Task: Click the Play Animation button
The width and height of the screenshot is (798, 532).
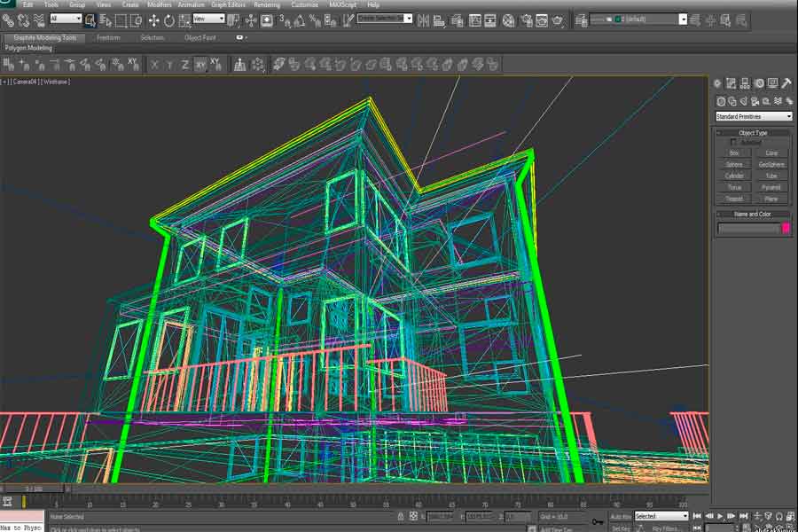Action: pos(720,516)
